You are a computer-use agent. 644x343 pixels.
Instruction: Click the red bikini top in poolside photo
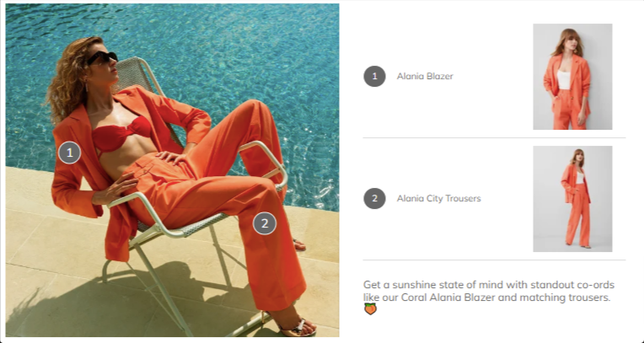point(120,133)
